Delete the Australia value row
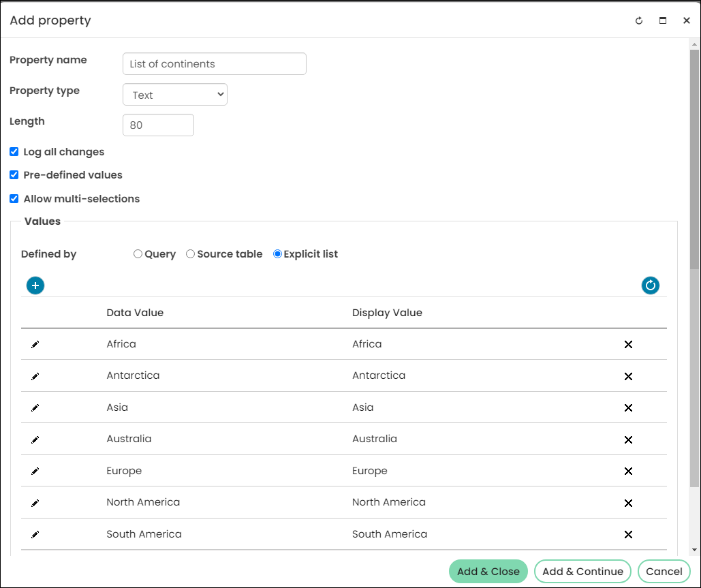701x588 pixels. [x=628, y=440]
